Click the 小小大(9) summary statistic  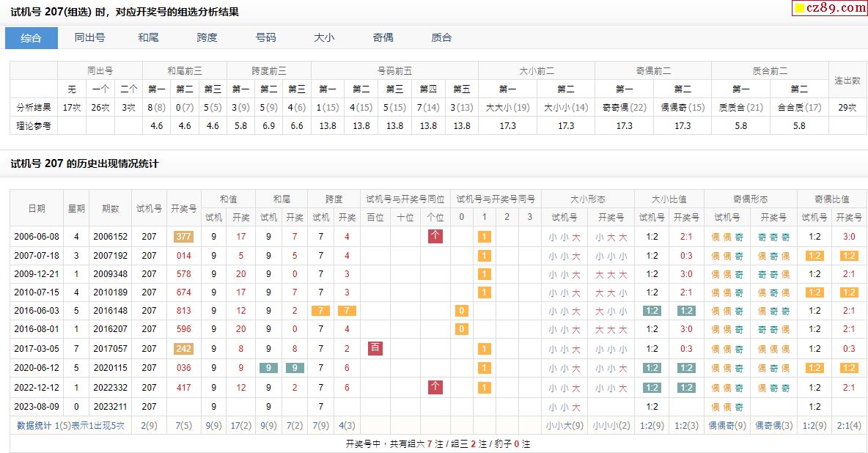564,425
